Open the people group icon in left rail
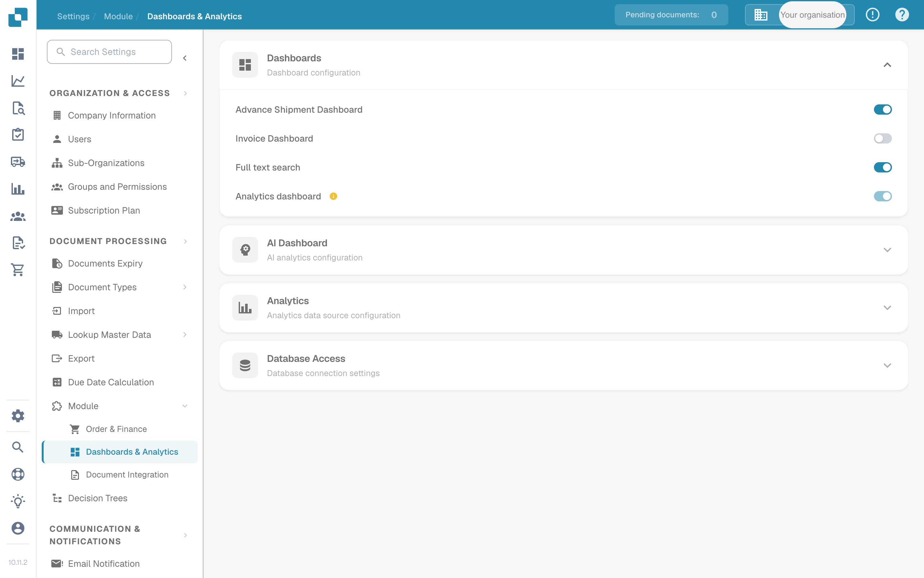 pyautogui.click(x=18, y=216)
